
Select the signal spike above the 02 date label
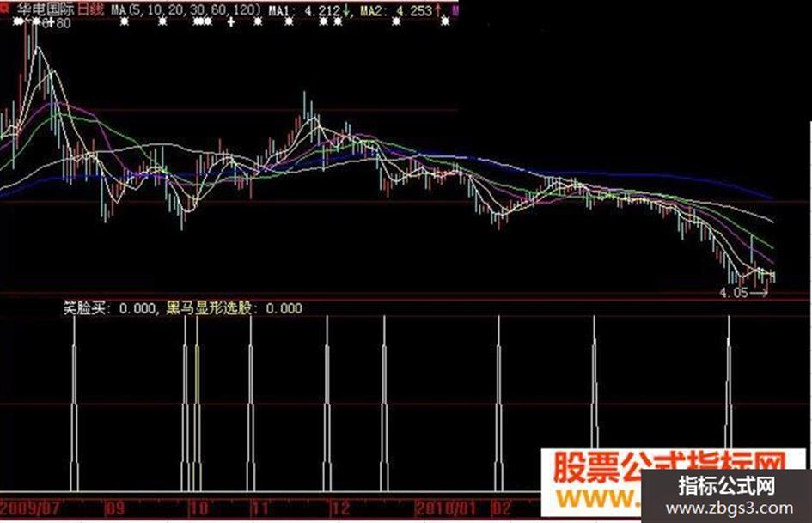pos(498,404)
